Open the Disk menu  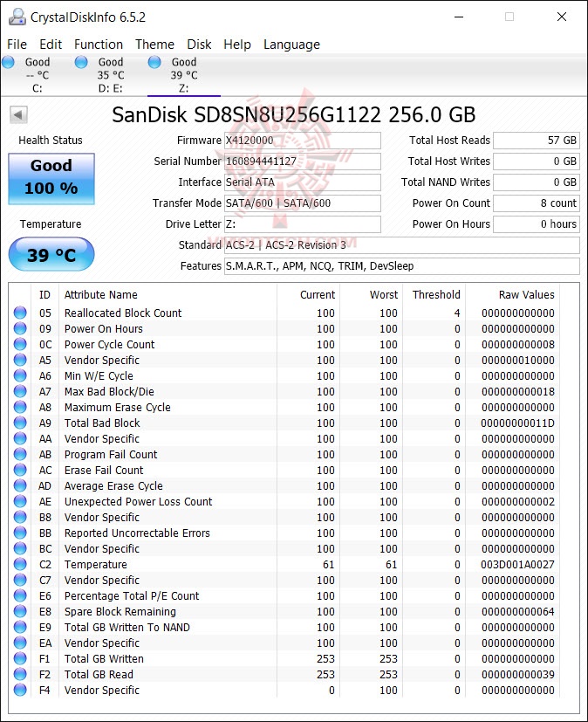tap(199, 45)
